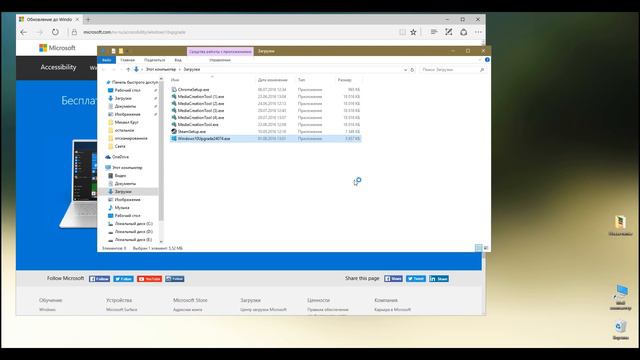Click Загрузки in the address breadcrumb
The image size is (640, 360).
pos(191,69)
